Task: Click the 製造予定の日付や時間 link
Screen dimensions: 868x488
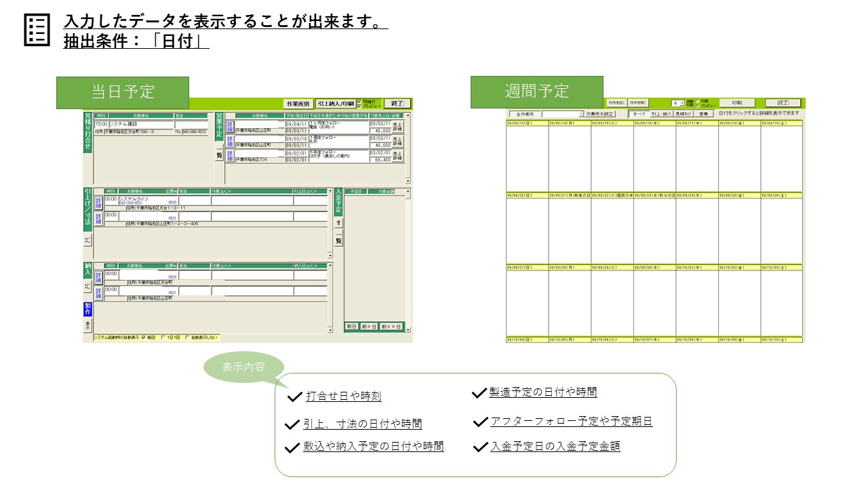Action: (x=543, y=392)
